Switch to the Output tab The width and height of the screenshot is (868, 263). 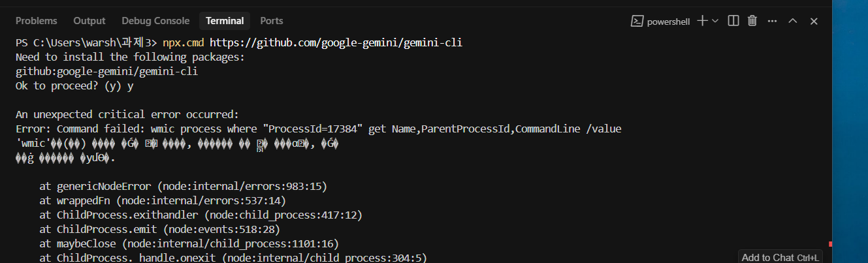89,21
